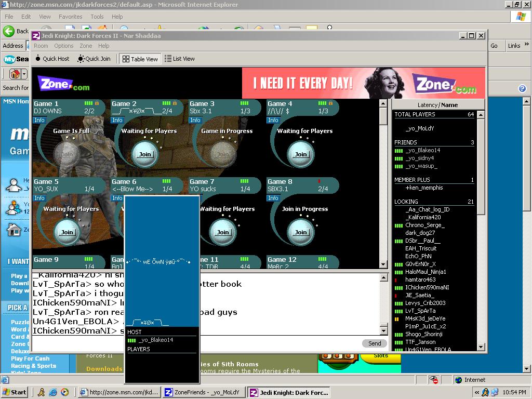Click the lock icon on Game 2
The height and width of the screenshot is (399, 532).
(175, 103)
